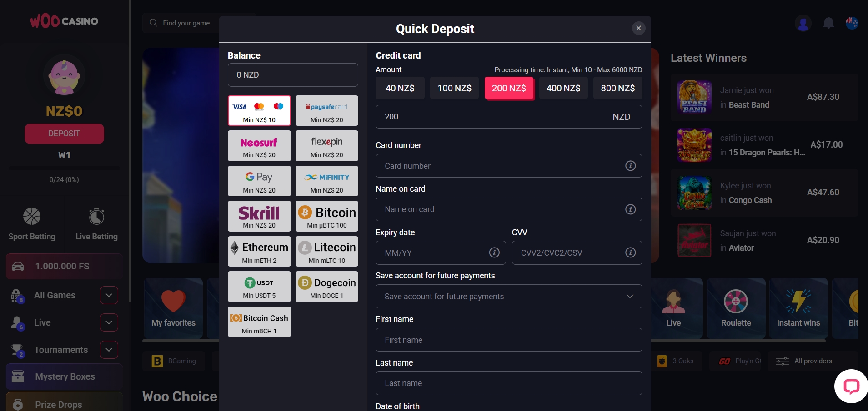Filter by Play'n GO provider

[x=735, y=361]
